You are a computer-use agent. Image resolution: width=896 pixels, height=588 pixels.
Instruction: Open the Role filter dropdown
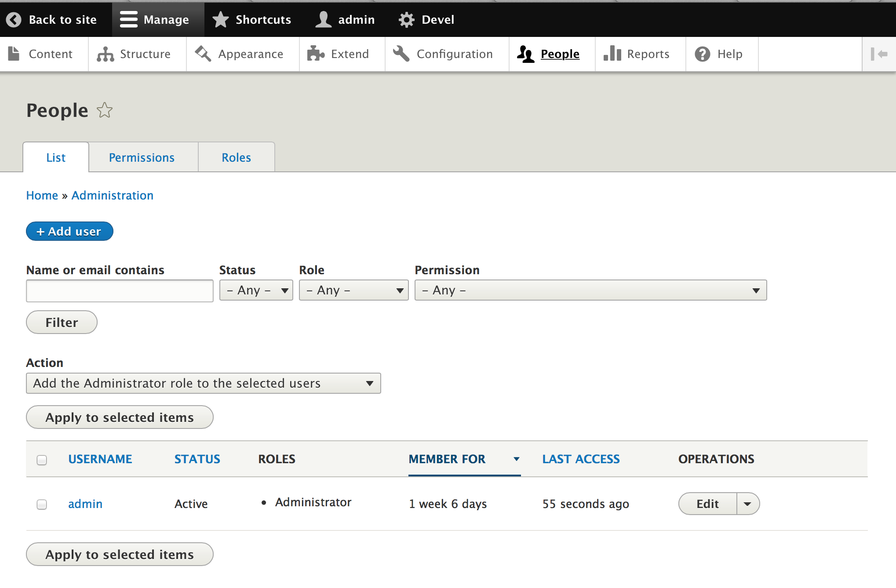coord(353,290)
